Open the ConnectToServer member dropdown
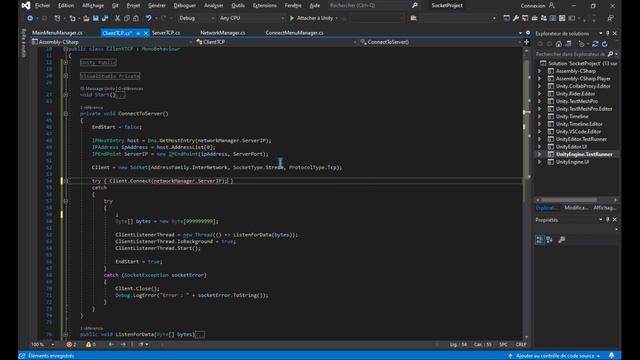Image resolution: width=640 pixels, height=360 pixels. (440, 42)
